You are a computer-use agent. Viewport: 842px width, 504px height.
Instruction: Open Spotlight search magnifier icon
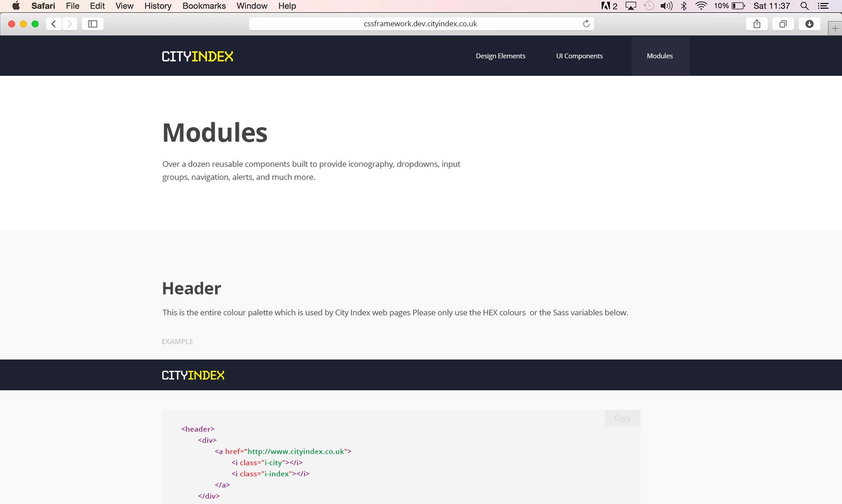pos(804,6)
